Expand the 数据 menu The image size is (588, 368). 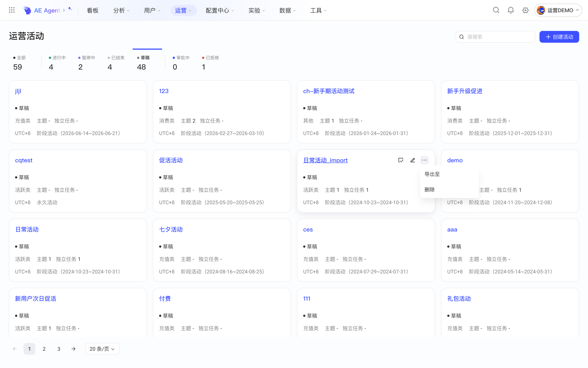coord(287,10)
